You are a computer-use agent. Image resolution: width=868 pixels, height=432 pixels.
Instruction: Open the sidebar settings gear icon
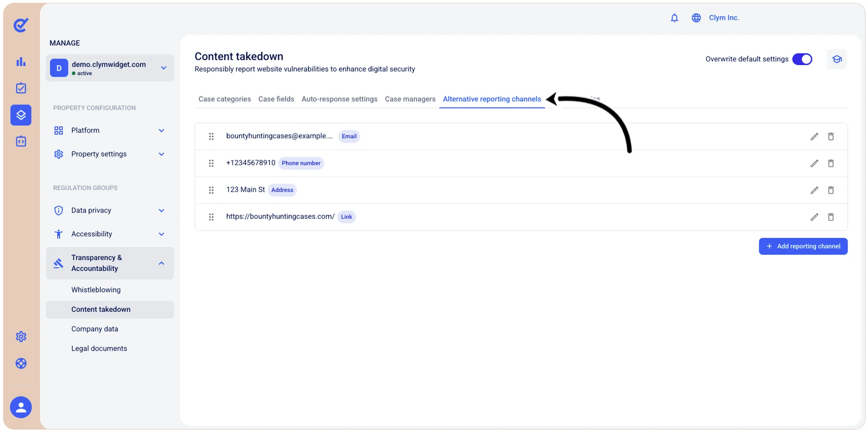tap(21, 337)
